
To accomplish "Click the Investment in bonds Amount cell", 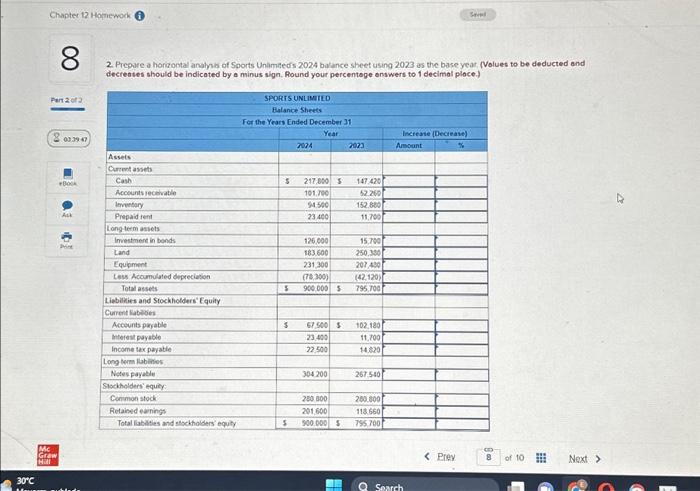I will pyautogui.click(x=408, y=241).
